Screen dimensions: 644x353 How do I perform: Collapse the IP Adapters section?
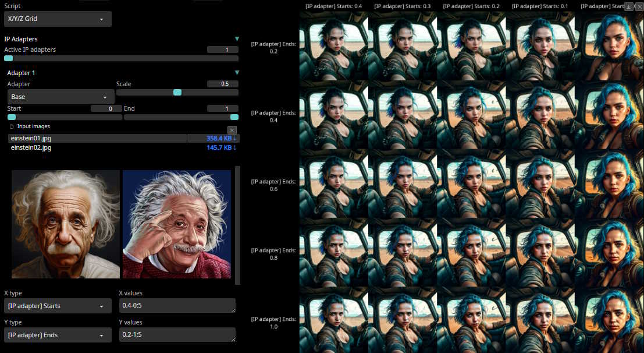237,39
